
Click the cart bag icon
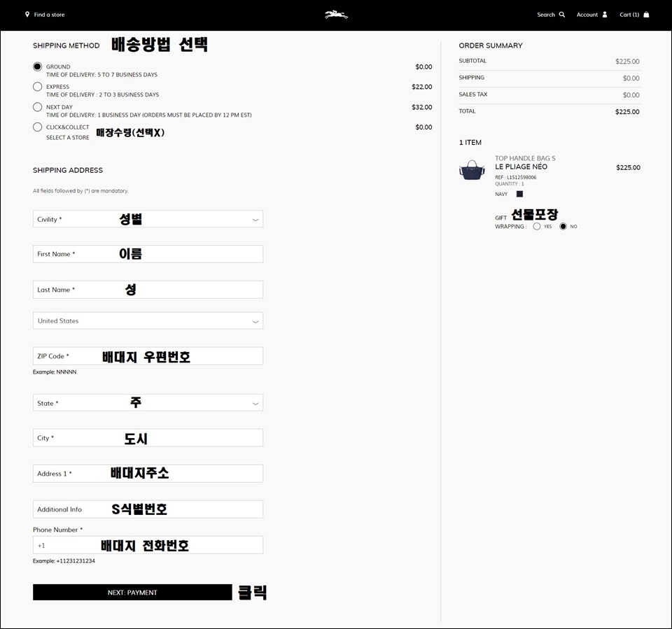coord(646,15)
